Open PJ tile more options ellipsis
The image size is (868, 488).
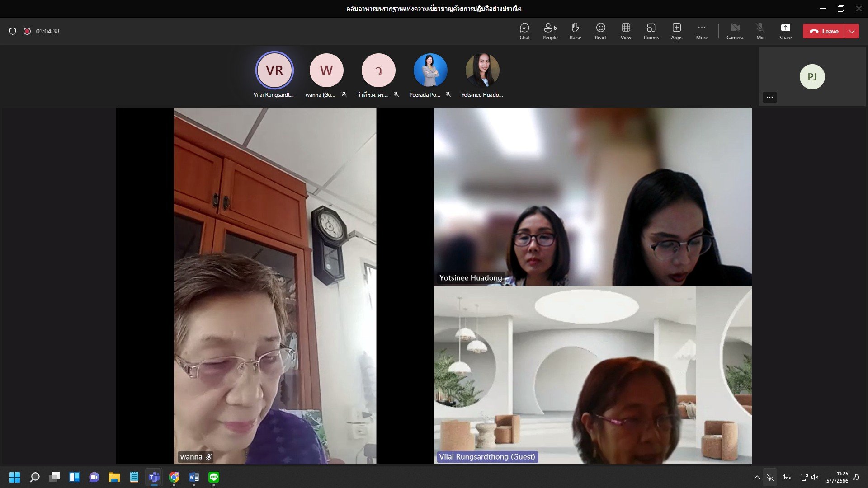pos(769,97)
